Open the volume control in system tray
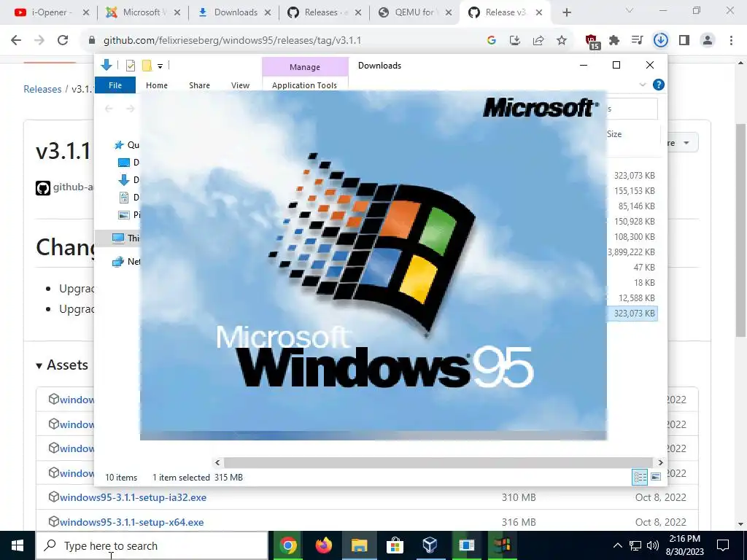 click(x=653, y=545)
